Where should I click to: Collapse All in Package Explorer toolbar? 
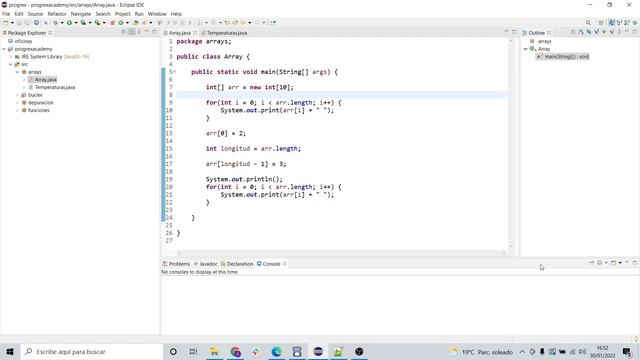[124, 32]
